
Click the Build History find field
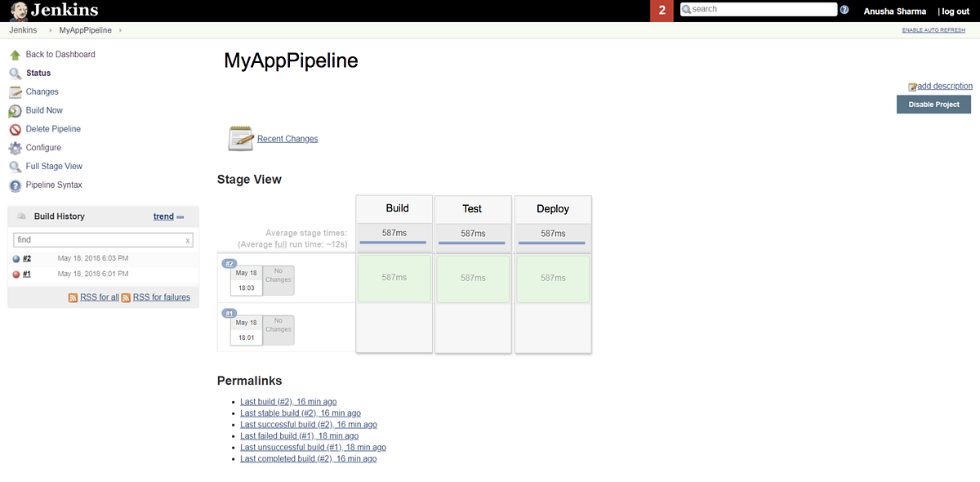coord(103,240)
